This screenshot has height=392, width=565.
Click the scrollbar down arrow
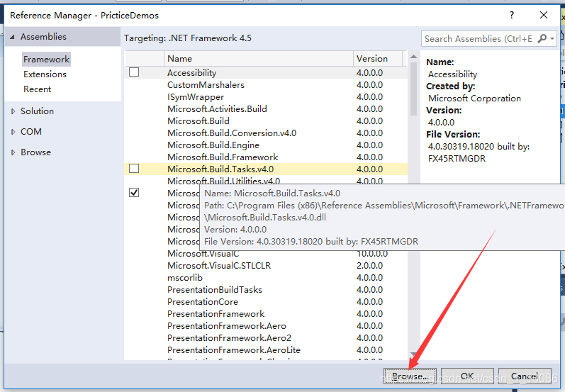(414, 354)
